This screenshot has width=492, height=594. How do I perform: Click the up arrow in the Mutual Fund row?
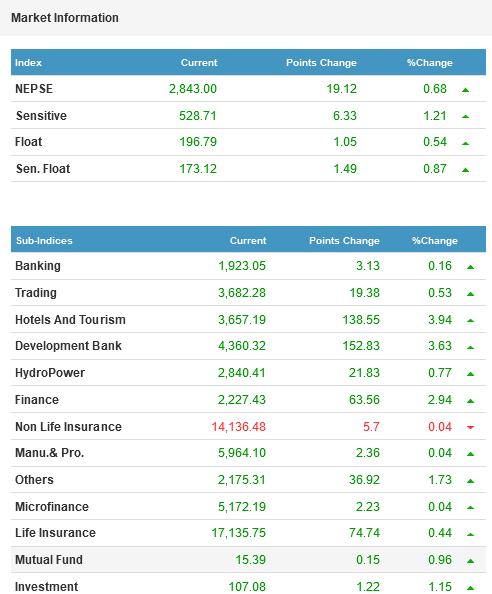point(470,561)
